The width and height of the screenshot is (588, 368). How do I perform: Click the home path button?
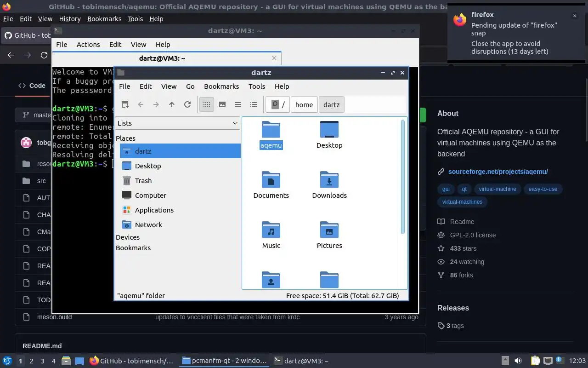coord(304,104)
